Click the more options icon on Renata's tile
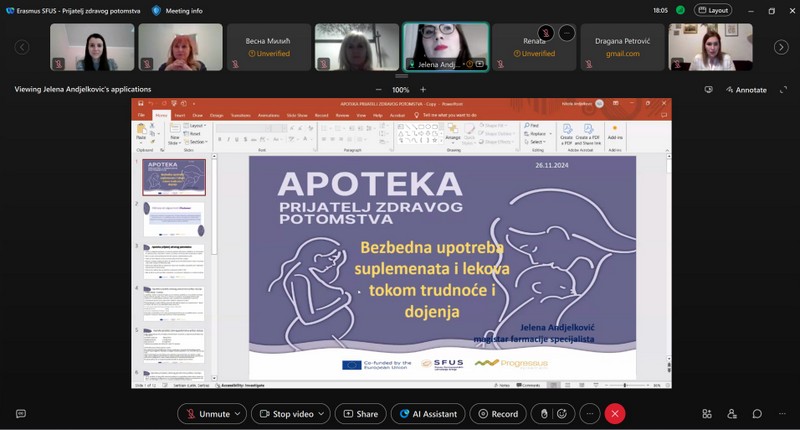The height and width of the screenshot is (430, 800). [566, 33]
